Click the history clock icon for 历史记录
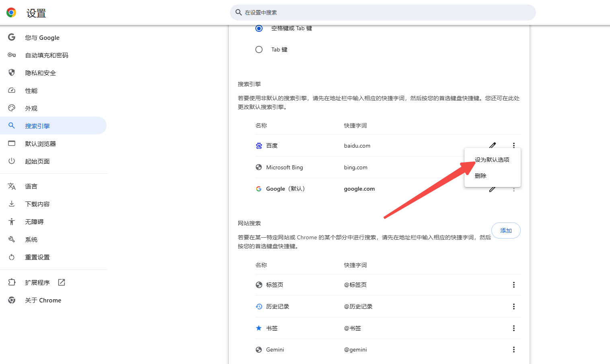610x364 pixels. [x=259, y=306]
